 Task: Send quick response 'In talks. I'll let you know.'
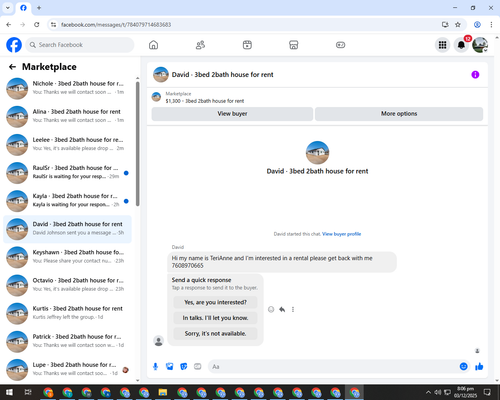pyautogui.click(x=215, y=318)
